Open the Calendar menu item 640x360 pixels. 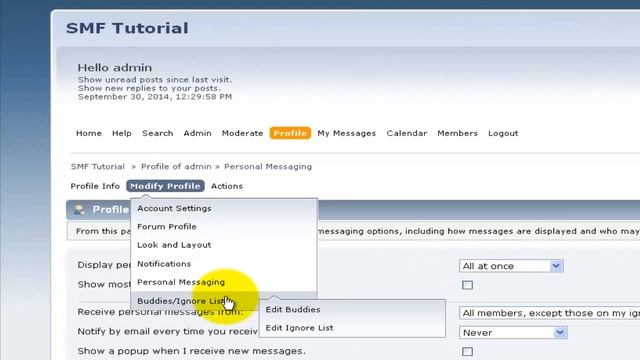(x=407, y=133)
